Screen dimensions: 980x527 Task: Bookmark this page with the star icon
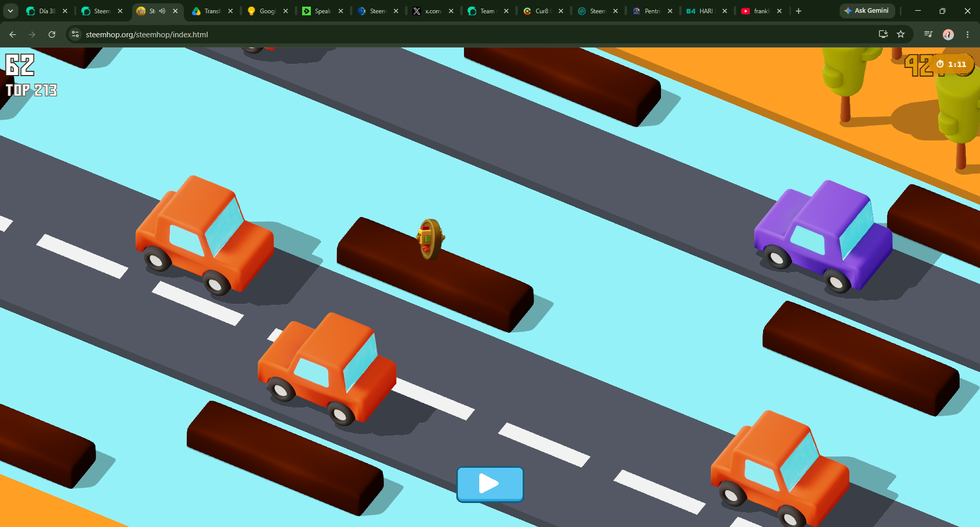coord(901,34)
